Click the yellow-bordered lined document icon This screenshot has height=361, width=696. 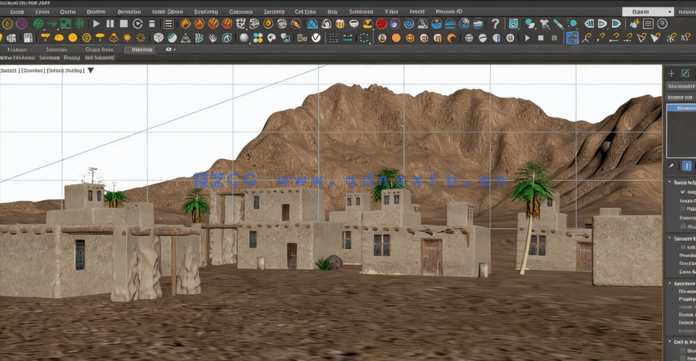tap(648, 24)
